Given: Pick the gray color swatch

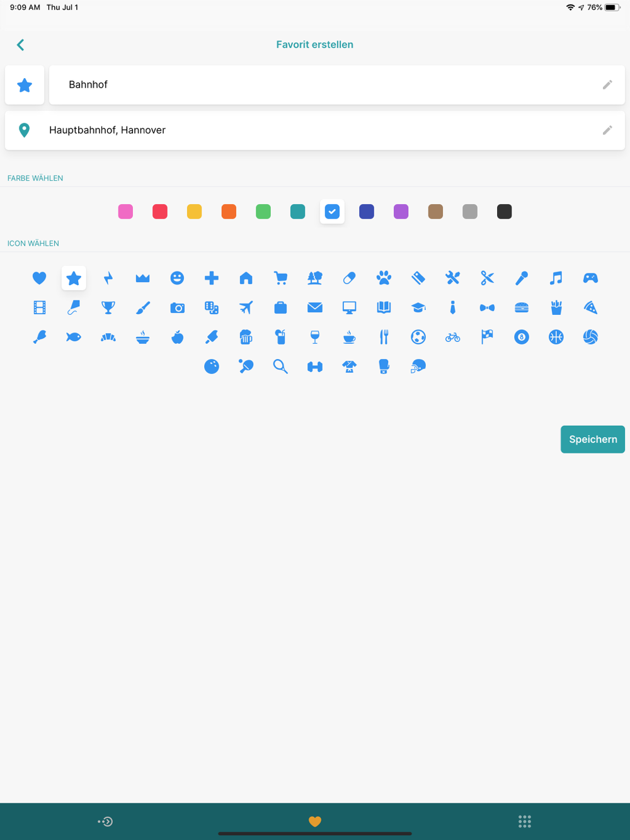Looking at the screenshot, I should pyautogui.click(x=470, y=212).
